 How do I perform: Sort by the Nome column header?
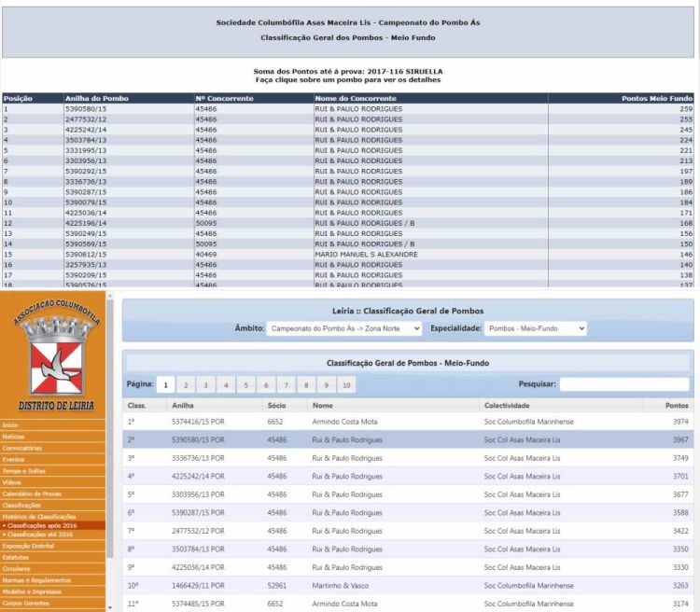tap(322, 405)
